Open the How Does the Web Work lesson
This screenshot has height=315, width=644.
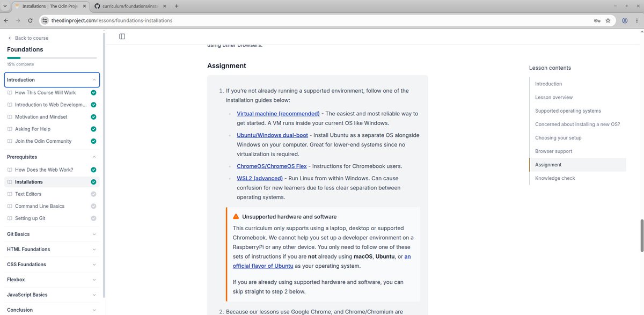[44, 170]
